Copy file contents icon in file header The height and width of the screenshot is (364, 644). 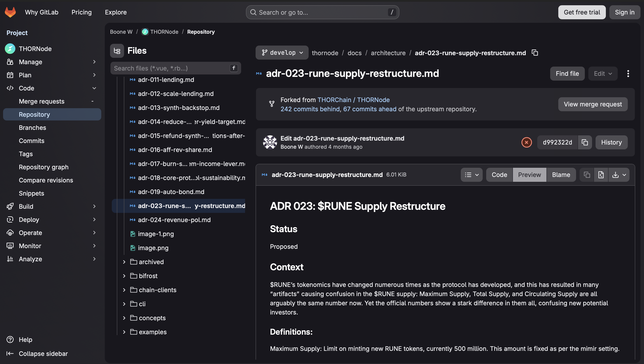(587, 175)
